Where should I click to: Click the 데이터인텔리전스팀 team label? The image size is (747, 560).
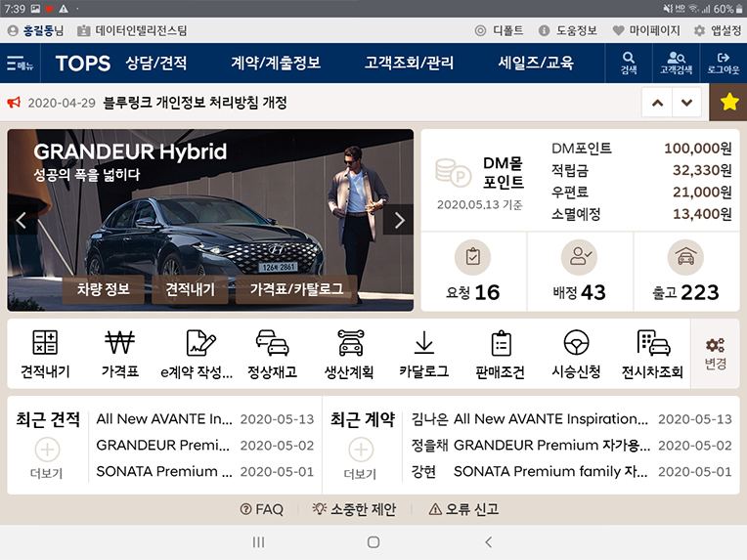pos(132,30)
